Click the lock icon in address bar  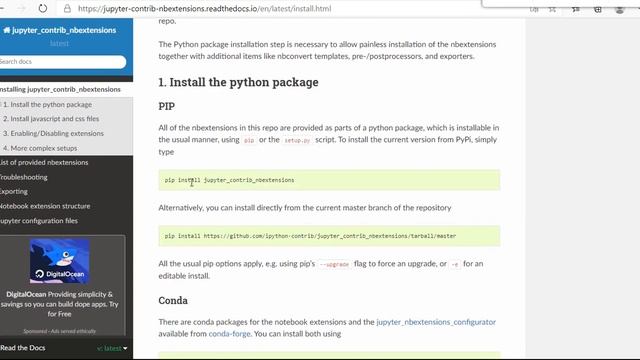(x=67, y=8)
